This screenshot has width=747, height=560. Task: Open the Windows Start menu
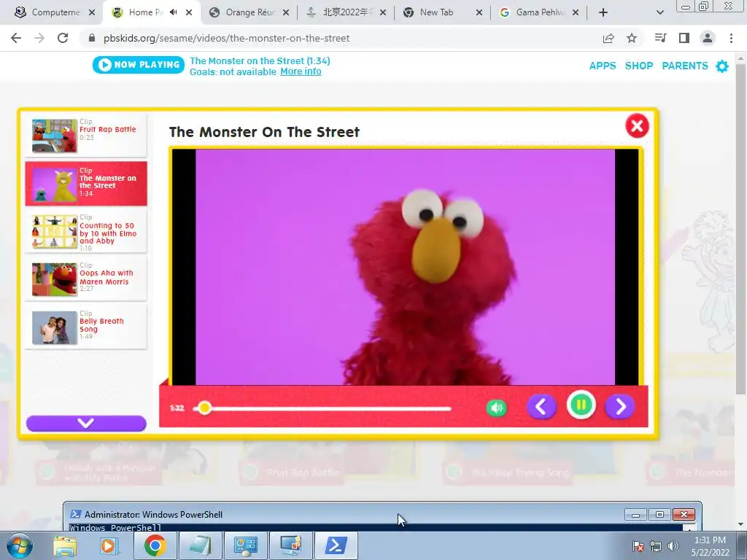(19, 546)
